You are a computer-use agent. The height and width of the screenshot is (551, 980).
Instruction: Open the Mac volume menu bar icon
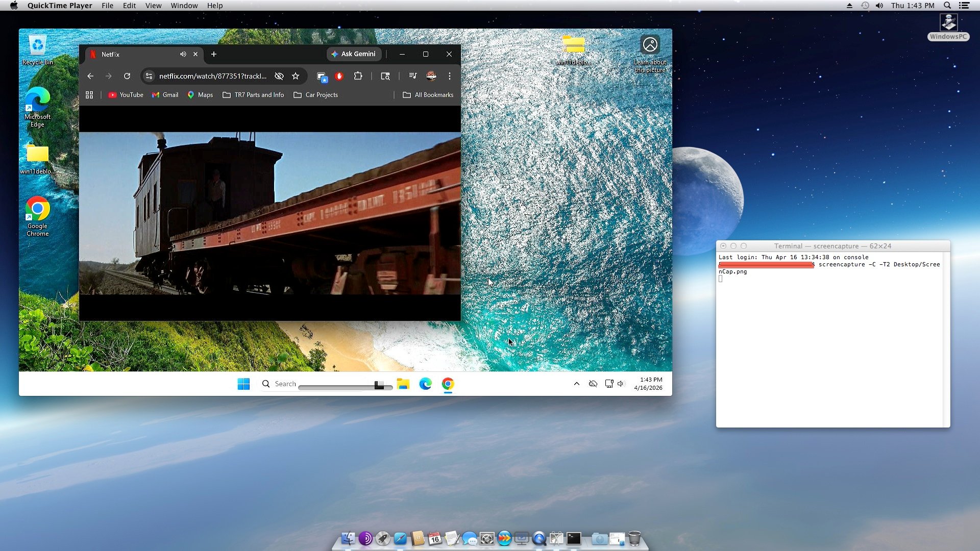click(879, 6)
